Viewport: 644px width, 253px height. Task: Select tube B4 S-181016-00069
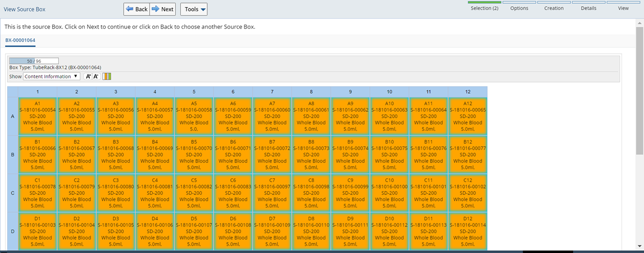pyautogui.click(x=155, y=155)
